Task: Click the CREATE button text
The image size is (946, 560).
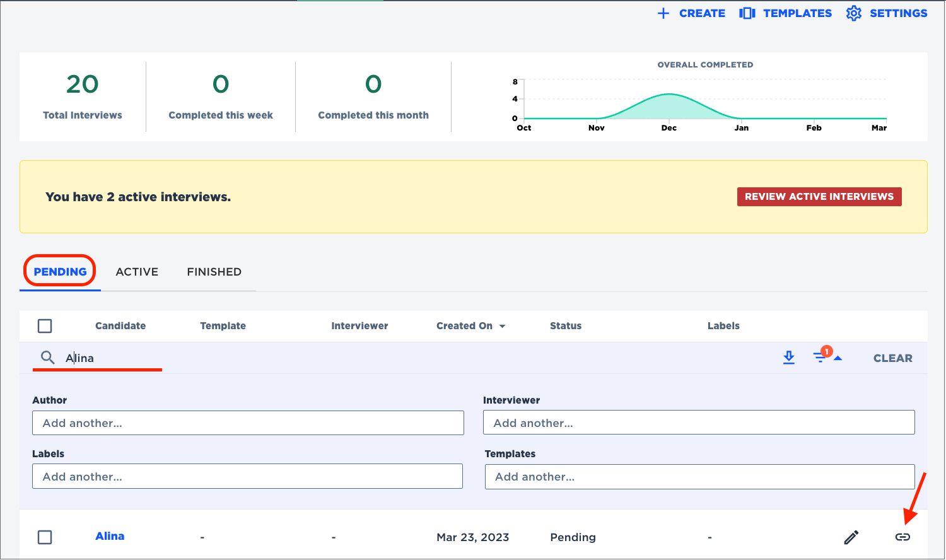Action: click(x=702, y=13)
